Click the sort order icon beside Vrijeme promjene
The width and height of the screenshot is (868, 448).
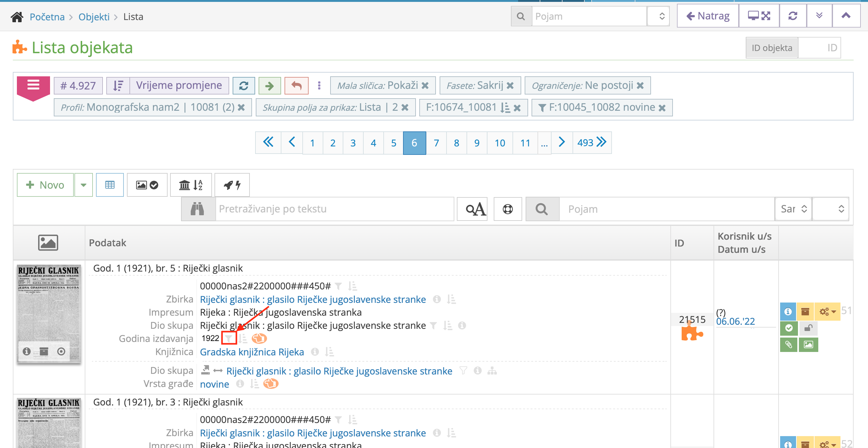pyautogui.click(x=118, y=86)
